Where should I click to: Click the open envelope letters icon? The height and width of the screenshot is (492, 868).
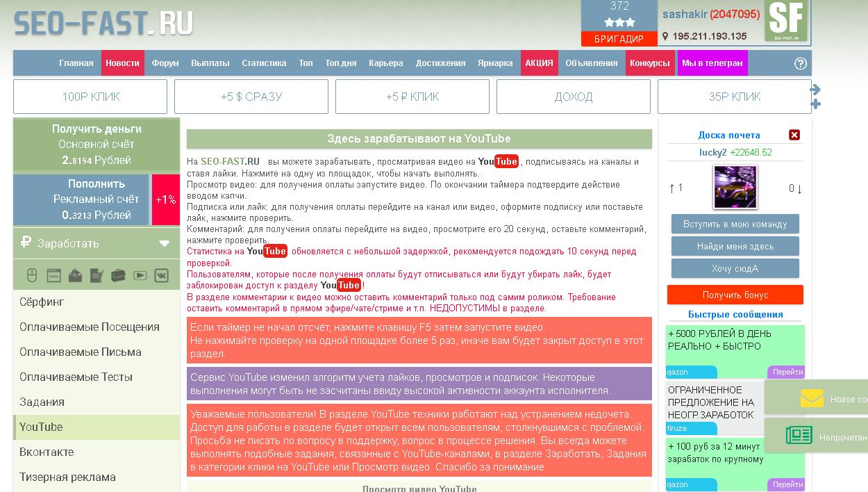pos(75,276)
